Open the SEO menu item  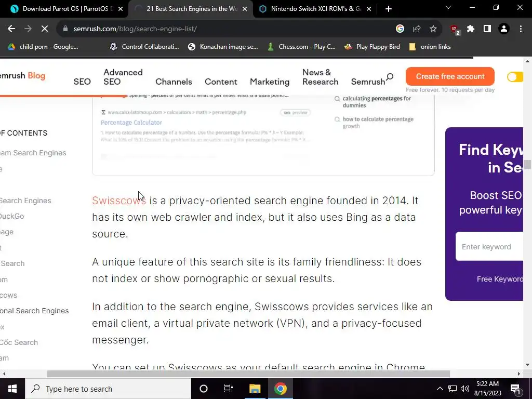(x=82, y=82)
